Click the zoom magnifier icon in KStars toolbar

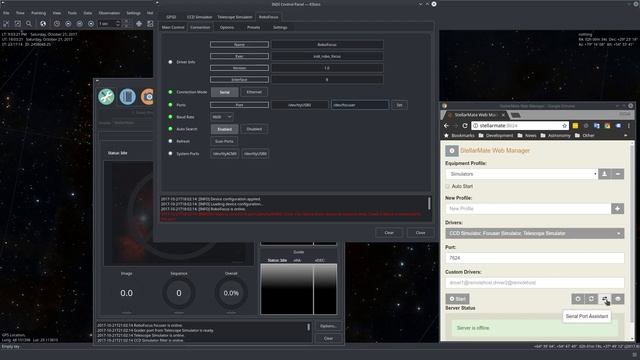point(29,24)
